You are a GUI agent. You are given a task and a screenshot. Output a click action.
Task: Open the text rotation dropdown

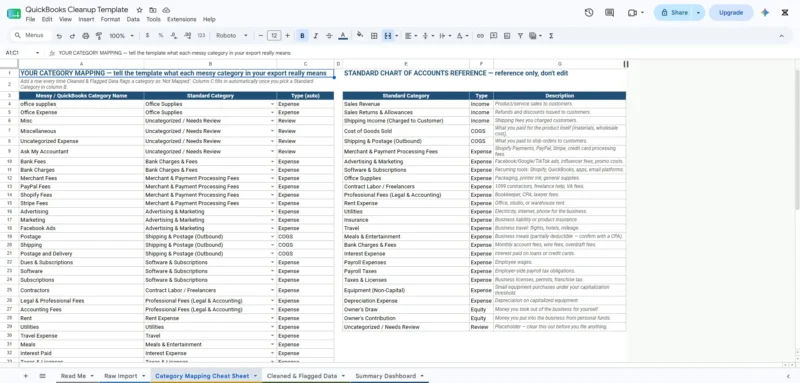pos(462,36)
